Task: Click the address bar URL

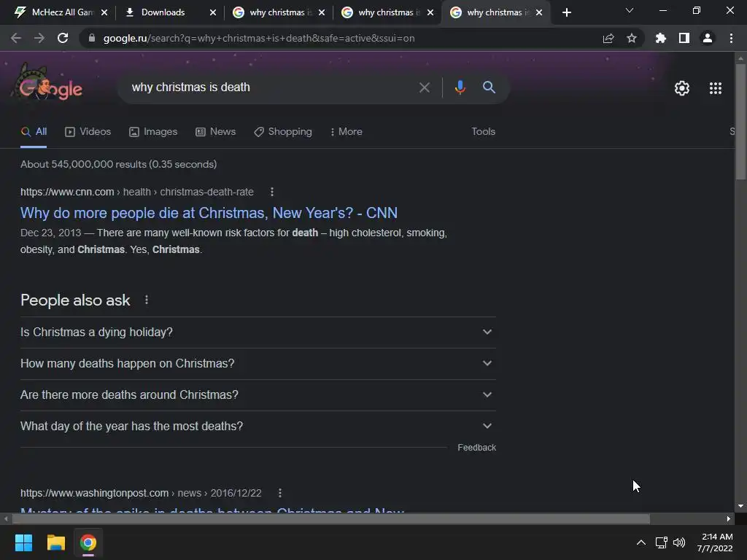Action: [x=259, y=38]
